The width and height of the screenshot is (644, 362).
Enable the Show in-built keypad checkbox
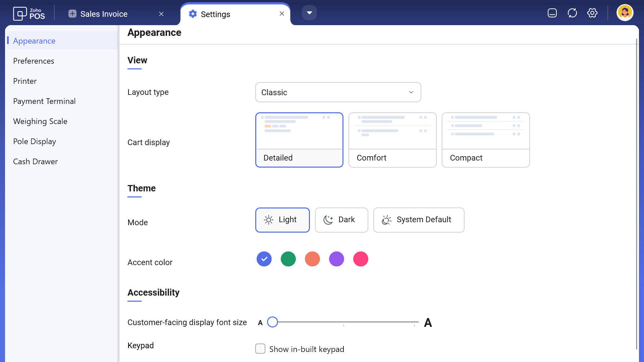(260, 349)
